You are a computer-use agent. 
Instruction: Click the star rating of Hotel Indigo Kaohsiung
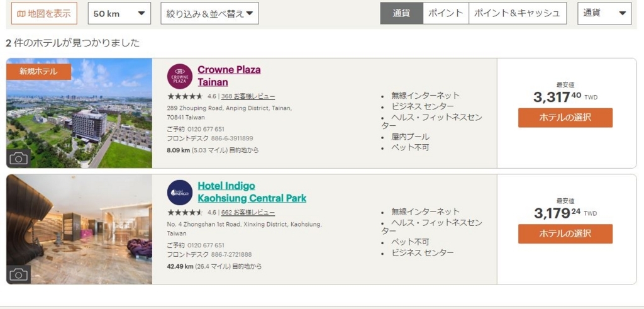click(185, 213)
